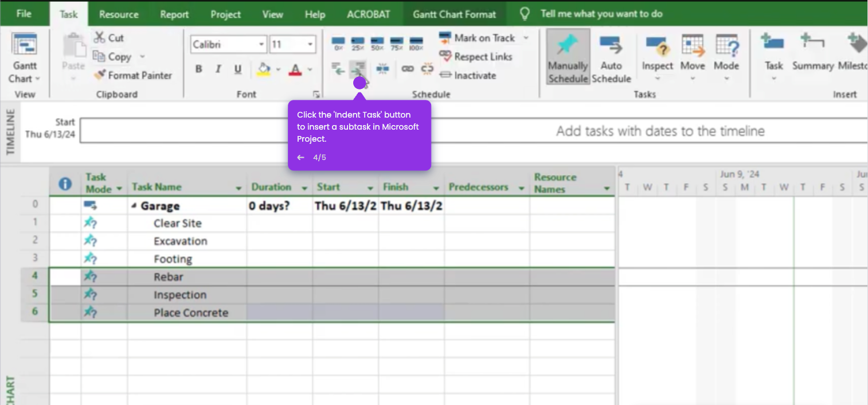This screenshot has width=868, height=405.
Task: Select the Footing task name
Action: (173, 259)
